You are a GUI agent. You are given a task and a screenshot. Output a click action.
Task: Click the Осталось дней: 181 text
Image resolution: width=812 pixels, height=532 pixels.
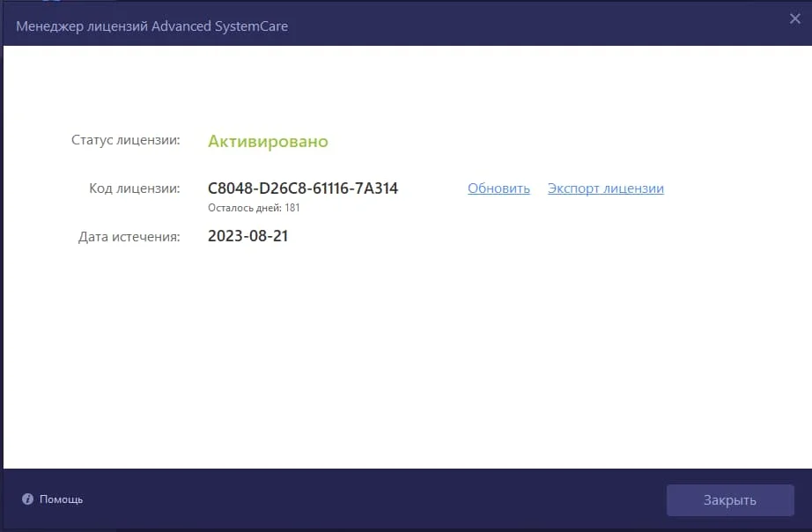254,208
